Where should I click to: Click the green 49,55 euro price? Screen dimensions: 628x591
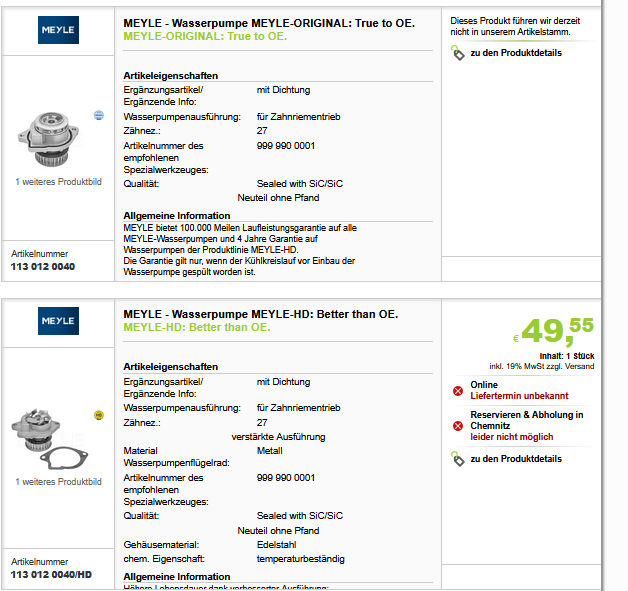554,332
